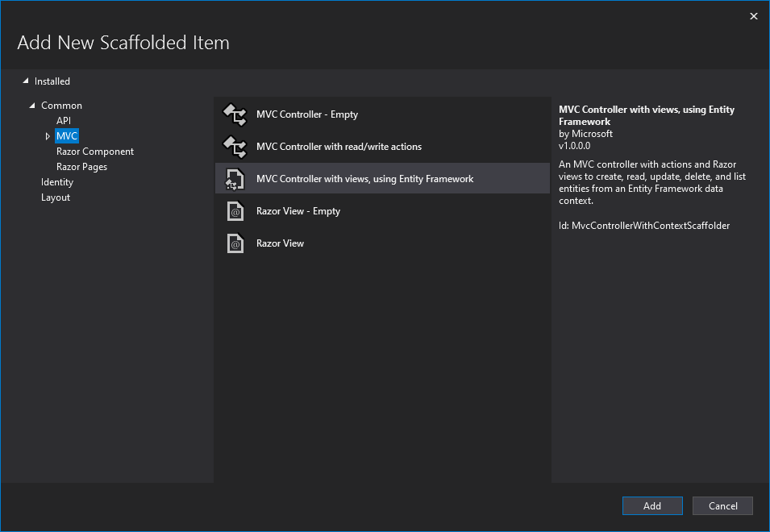Image resolution: width=770 pixels, height=532 pixels.
Task: Collapse the Common category arrow
Action: click(x=33, y=106)
